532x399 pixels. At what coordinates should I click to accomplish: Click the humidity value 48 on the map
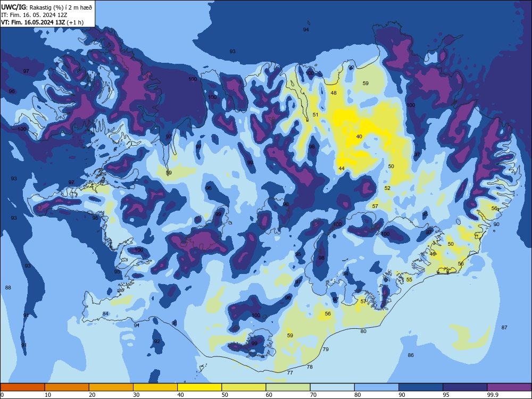pos(334,93)
